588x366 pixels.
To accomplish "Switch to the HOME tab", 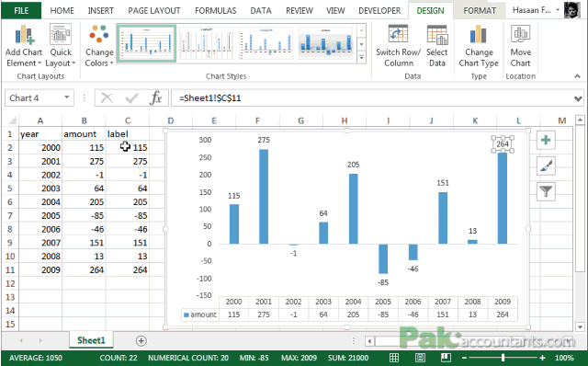I will (62, 10).
